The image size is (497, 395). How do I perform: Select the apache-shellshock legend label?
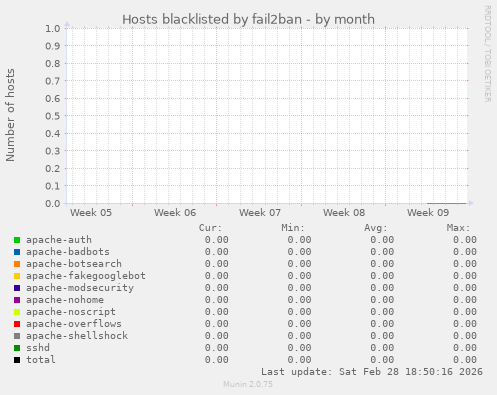[x=77, y=336]
